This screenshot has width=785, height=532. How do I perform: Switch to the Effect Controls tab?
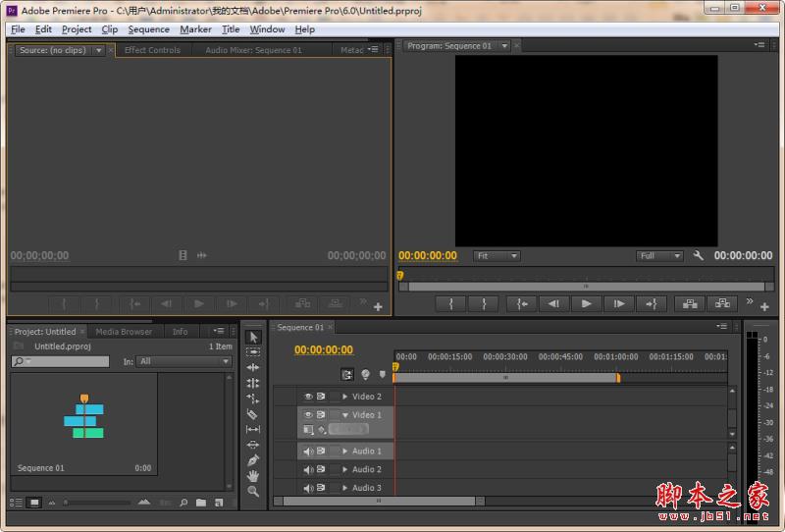(152, 50)
